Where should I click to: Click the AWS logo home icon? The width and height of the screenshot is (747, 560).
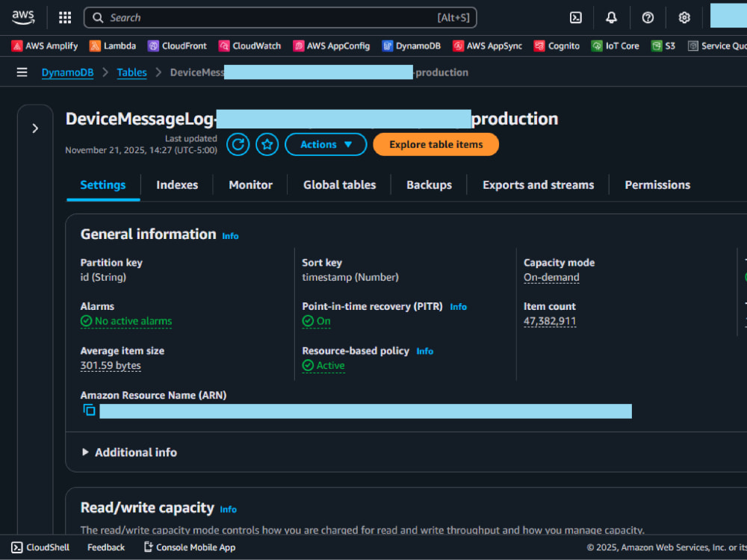click(x=23, y=18)
